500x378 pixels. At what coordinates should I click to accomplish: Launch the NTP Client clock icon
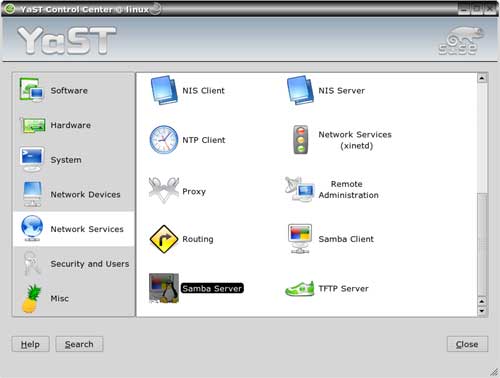(164, 140)
